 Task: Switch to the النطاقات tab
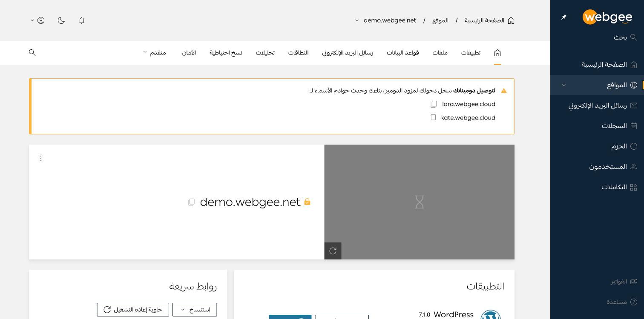[298, 53]
